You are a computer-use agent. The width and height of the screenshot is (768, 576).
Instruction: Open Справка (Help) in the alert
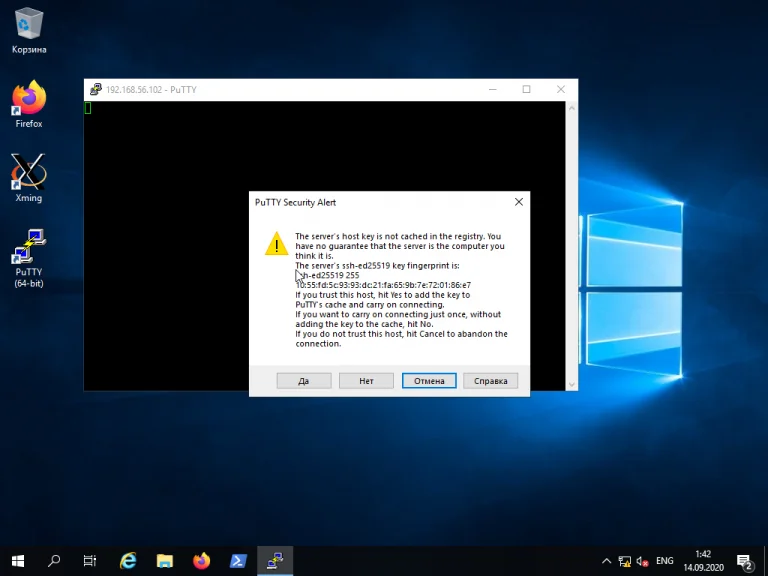491,381
